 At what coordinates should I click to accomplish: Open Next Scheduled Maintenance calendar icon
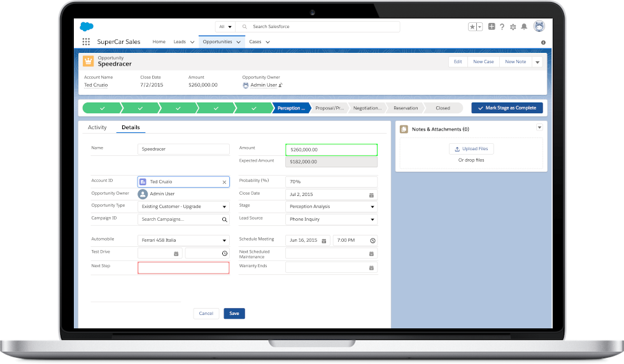tap(371, 254)
